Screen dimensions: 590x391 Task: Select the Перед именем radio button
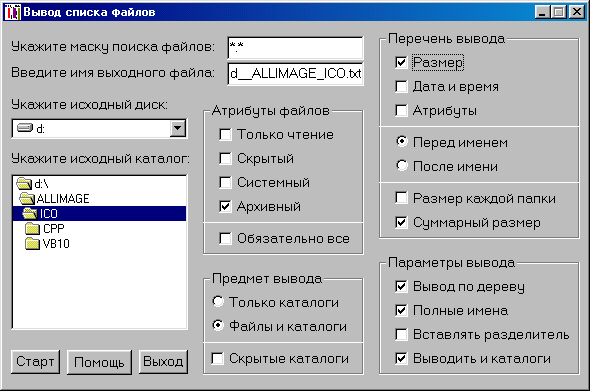point(402,142)
